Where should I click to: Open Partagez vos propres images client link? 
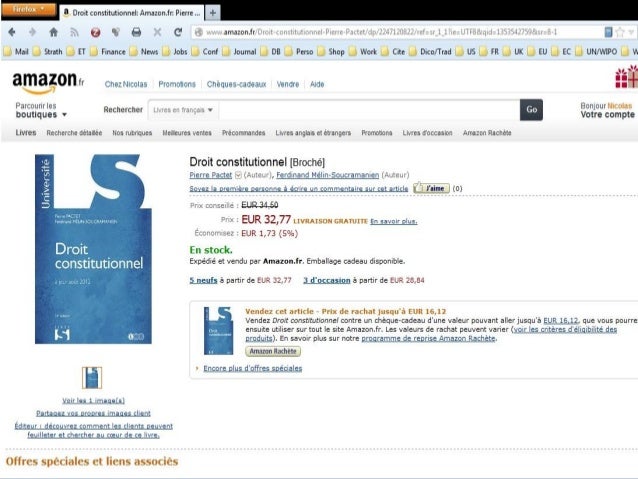(x=93, y=413)
